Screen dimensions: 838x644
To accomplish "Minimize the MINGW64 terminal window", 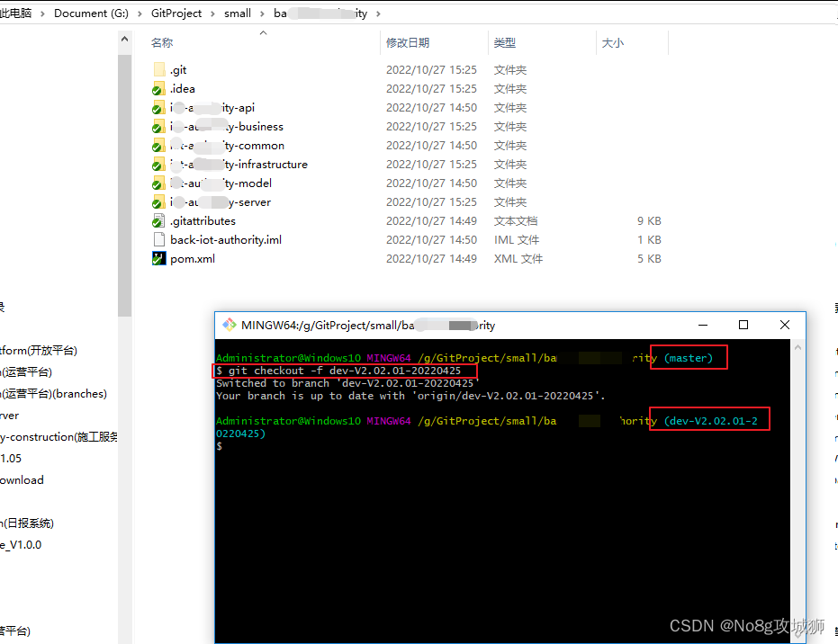I will coord(703,325).
